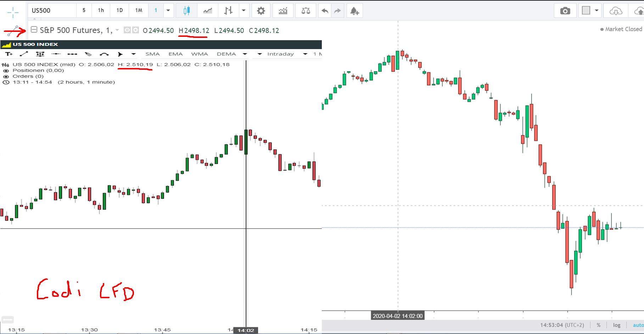This screenshot has height=334, width=644.
Task: Click the percent scale control
Action: coord(598,325)
